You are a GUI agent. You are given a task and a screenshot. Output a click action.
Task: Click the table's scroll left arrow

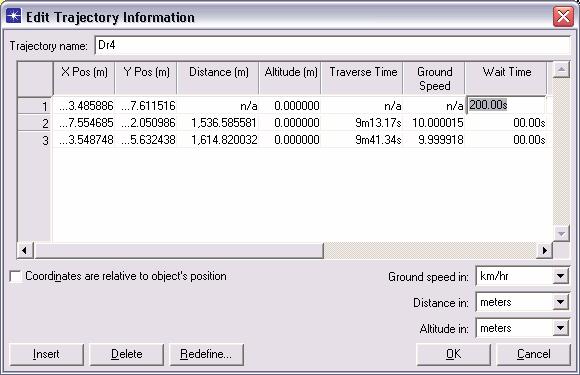(x=25, y=250)
